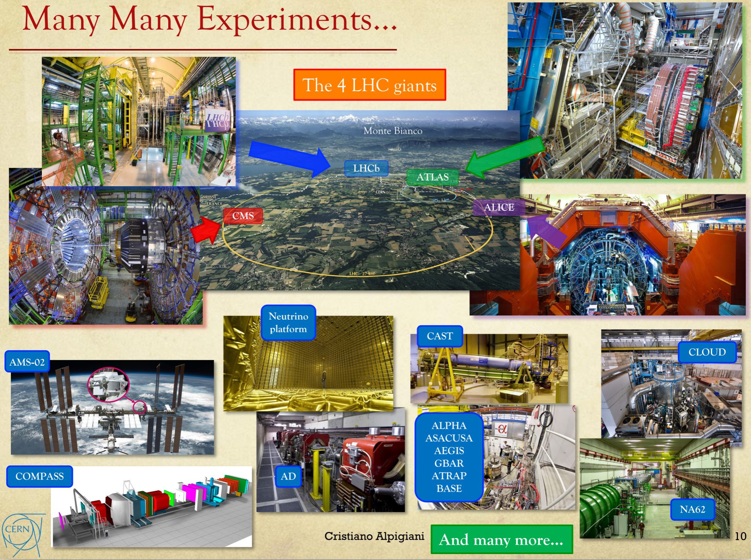The height and width of the screenshot is (560, 751).
Task: Click the CLOUD label
Action: tap(707, 352)
